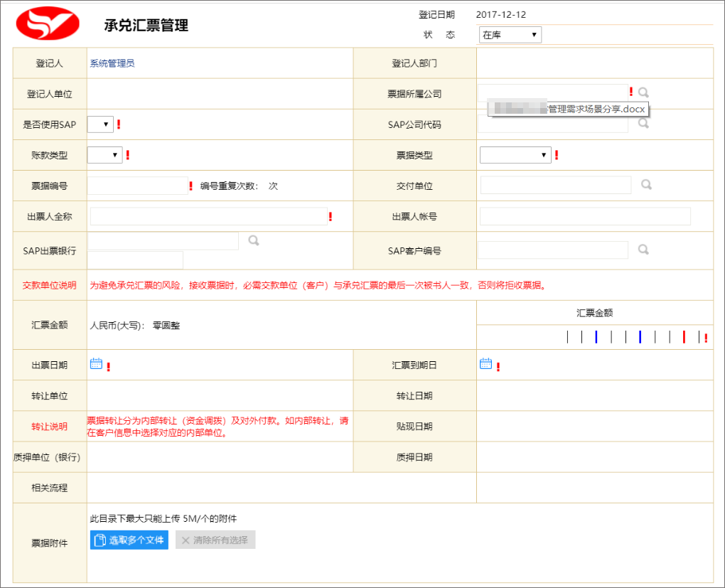Click the SAP公司代码 input field
725x588 pixels.
pyautogui.click(x=553, y=124)
